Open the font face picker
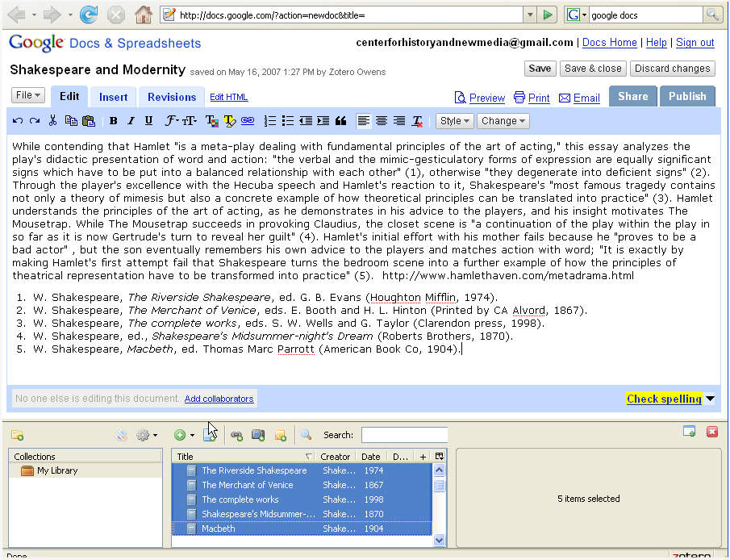 (171, 121)
